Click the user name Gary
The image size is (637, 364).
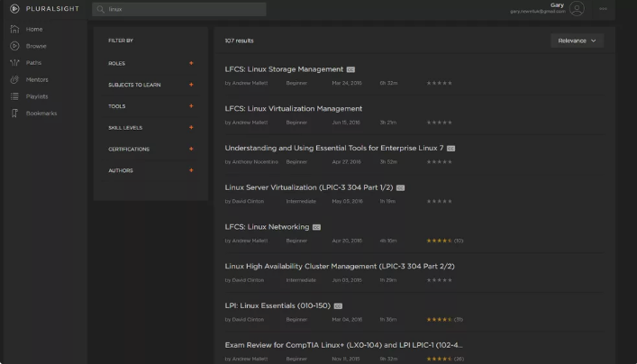pos(557,5)
